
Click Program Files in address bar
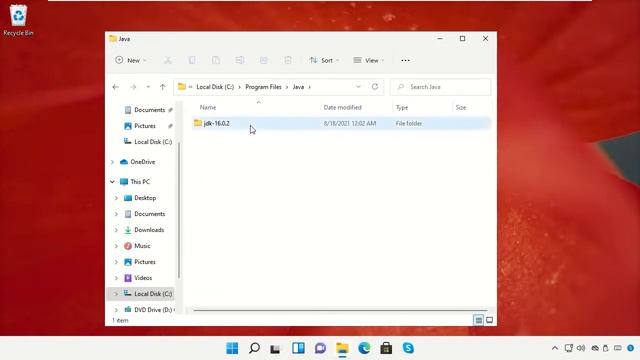point(263,87)
